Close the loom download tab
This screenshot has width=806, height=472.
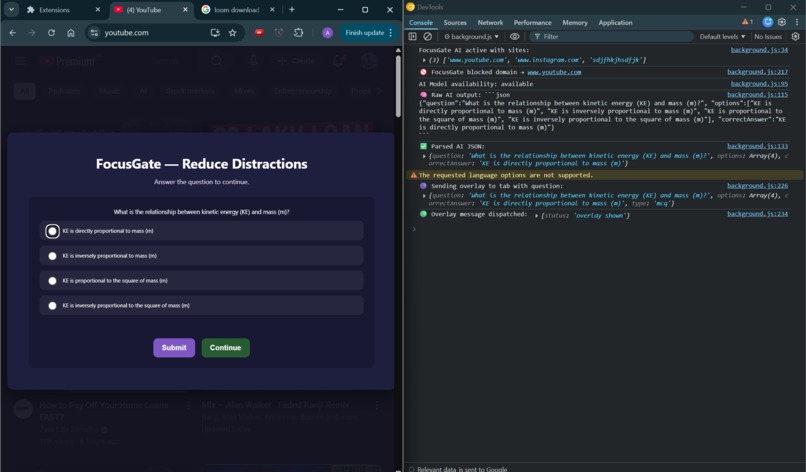[x=272, y=10]
